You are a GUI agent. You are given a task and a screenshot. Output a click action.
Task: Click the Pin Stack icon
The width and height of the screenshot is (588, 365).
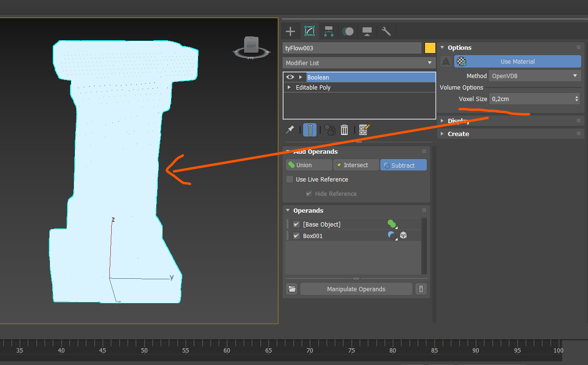point(290,130)
